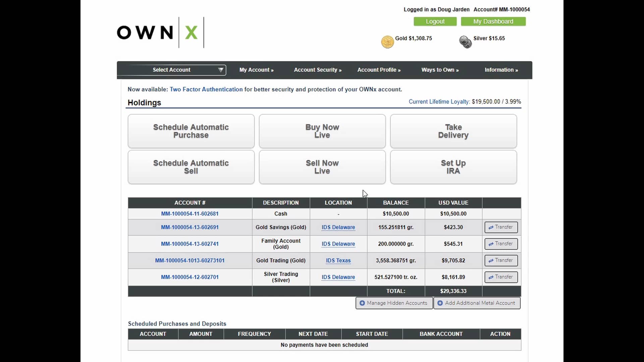644x362 pixels.
Task: Click the FREQUENCY column header
Action: (x=254, y=334)
